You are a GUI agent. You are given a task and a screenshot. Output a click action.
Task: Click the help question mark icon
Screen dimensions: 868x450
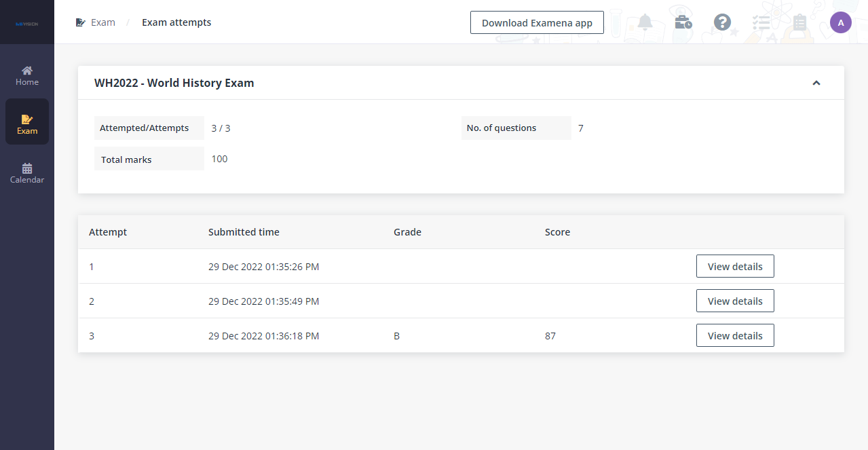pos(721,22)
